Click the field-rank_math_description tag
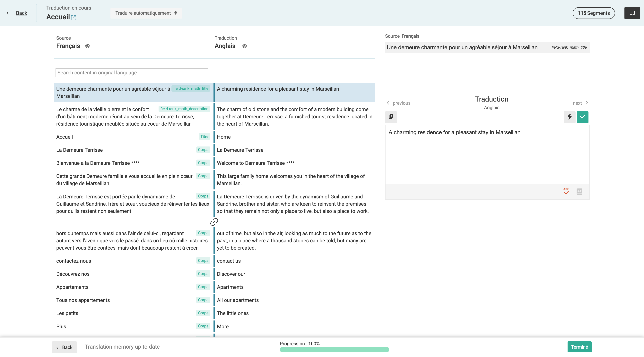Screen dimensions: 644x357 [184, 109]
